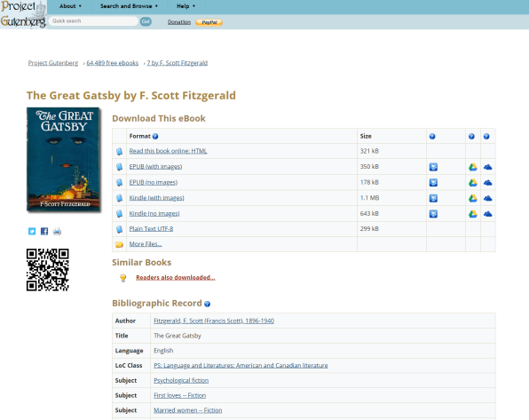Click the PayPal donation button
The image size is (529, 420).
209,22
